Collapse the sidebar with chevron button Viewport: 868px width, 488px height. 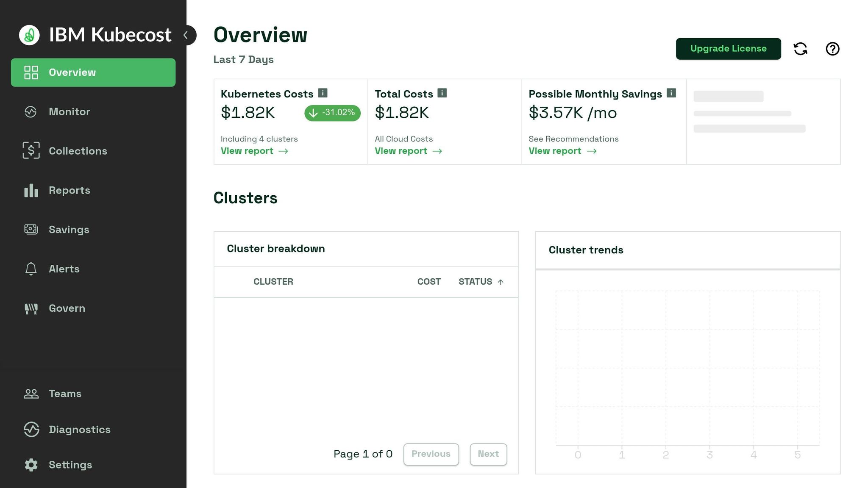coord(186,35)
